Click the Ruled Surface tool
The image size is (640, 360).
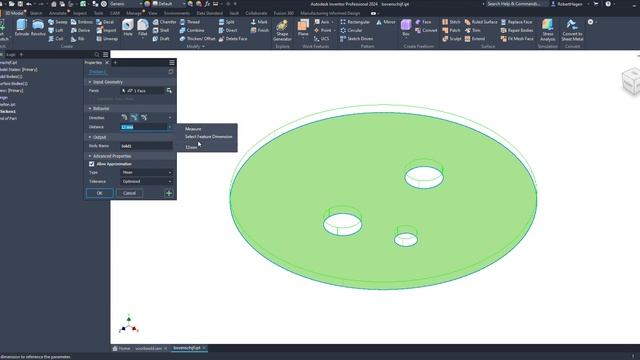pos(481,22)
